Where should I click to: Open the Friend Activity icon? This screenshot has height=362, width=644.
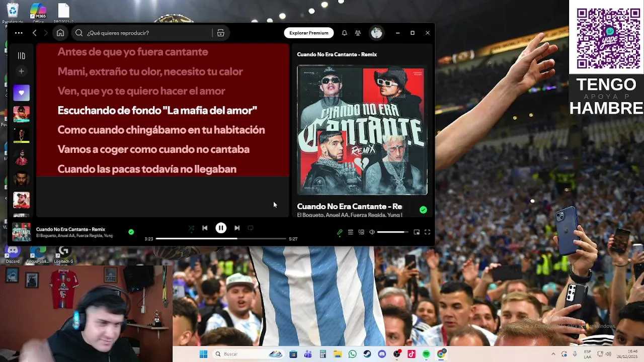click(x=358, y=33)
